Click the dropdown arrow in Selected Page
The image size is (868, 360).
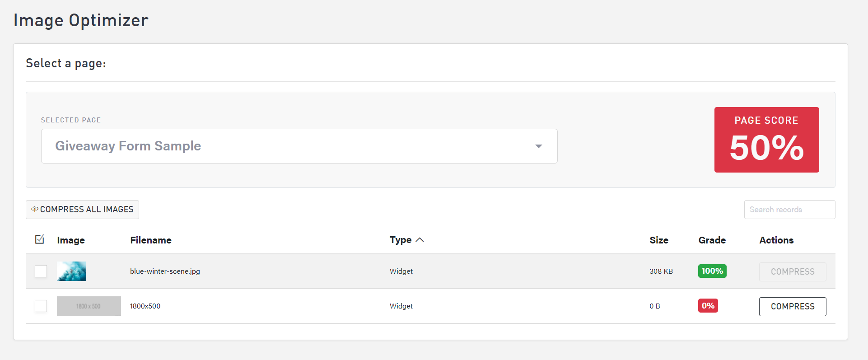pyautogui.click(x=538, y=146)
